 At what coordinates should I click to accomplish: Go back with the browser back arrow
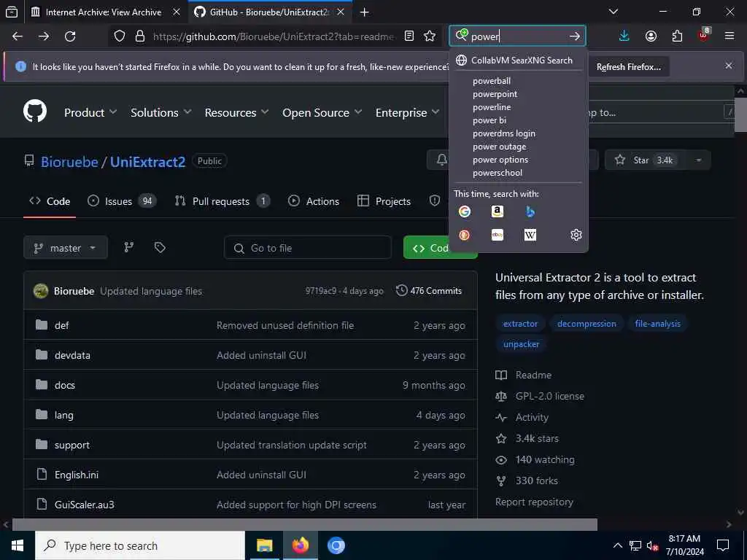tap(18, 36)
